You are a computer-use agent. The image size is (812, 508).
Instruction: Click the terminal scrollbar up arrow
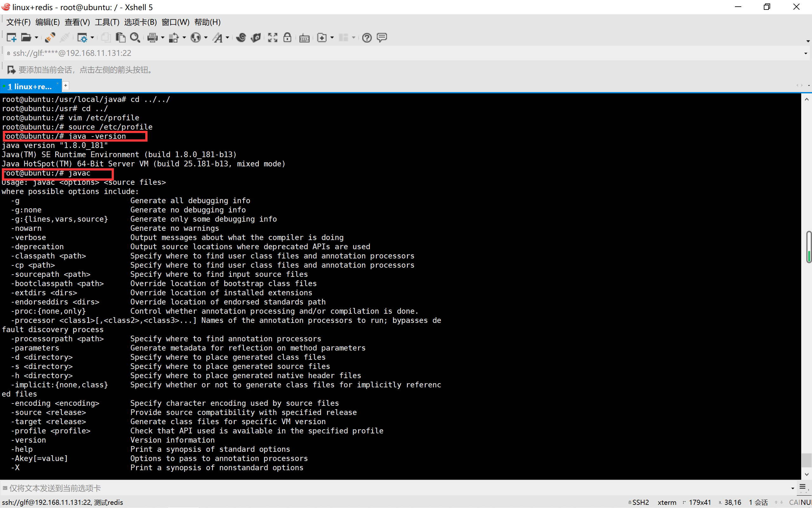807,99
